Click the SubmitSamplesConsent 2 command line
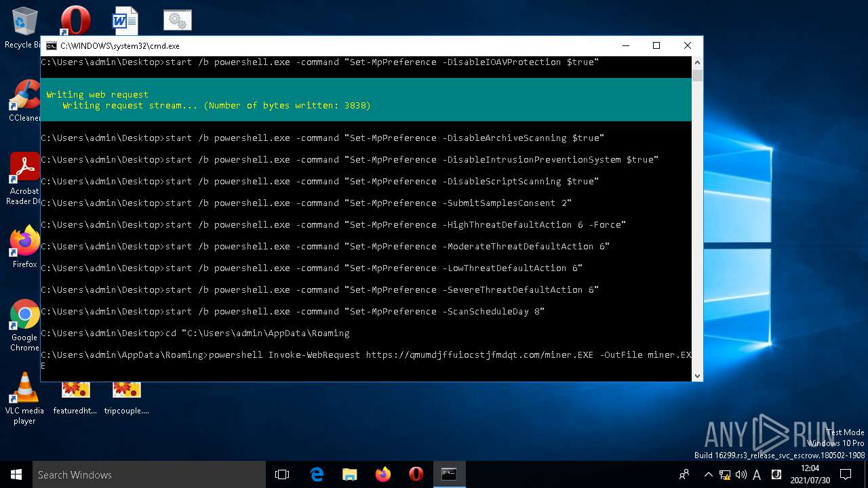The height and width of the screenshot is (488, 868). pos(307,203)
